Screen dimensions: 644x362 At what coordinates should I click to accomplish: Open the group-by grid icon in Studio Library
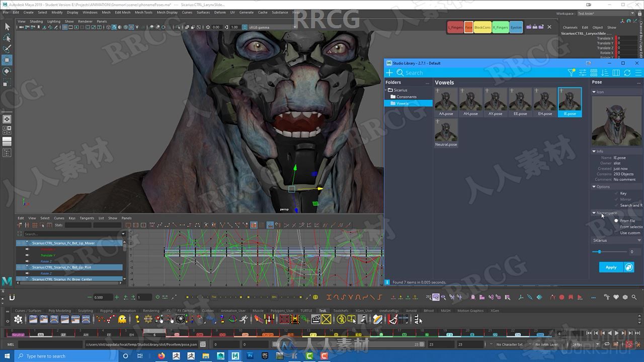(594, 73)
